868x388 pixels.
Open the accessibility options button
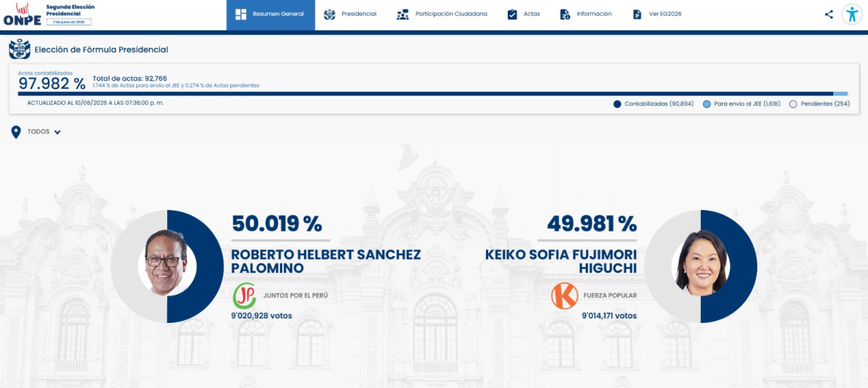[x=852, y=14]
